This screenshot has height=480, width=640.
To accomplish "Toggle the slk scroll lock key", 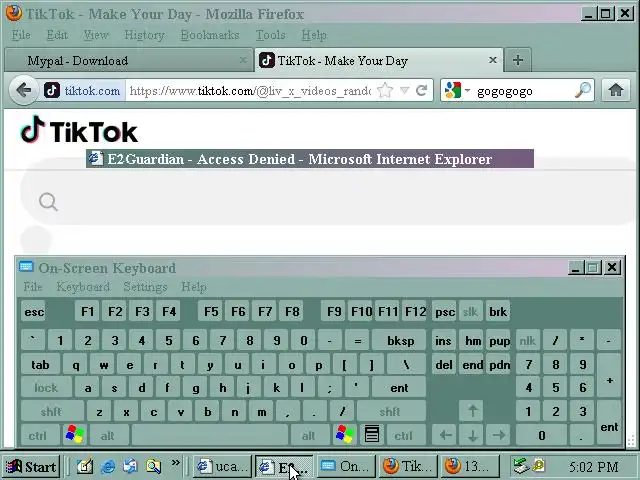I will click(470, 312).
